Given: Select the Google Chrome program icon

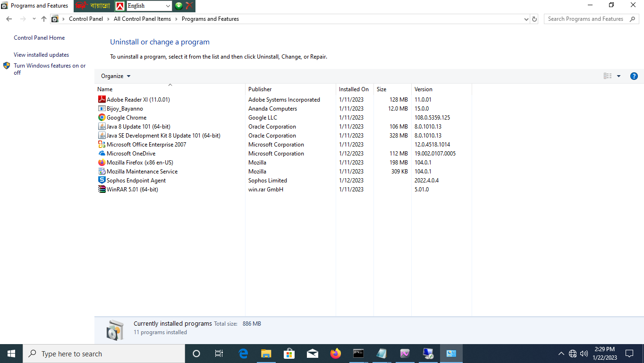Looking at the screenshot, I should click(102, 117).
